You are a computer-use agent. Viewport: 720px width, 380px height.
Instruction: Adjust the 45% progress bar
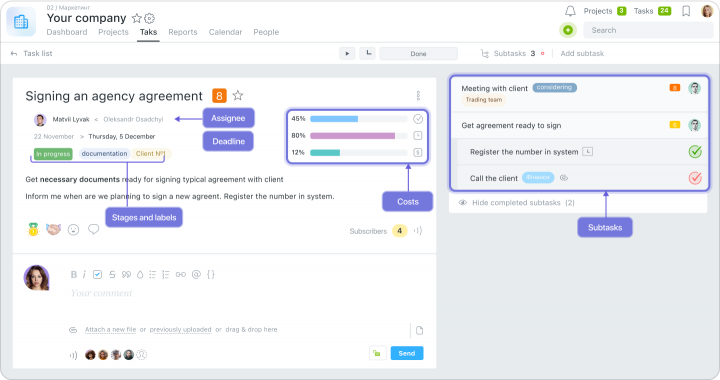[359, 119]
